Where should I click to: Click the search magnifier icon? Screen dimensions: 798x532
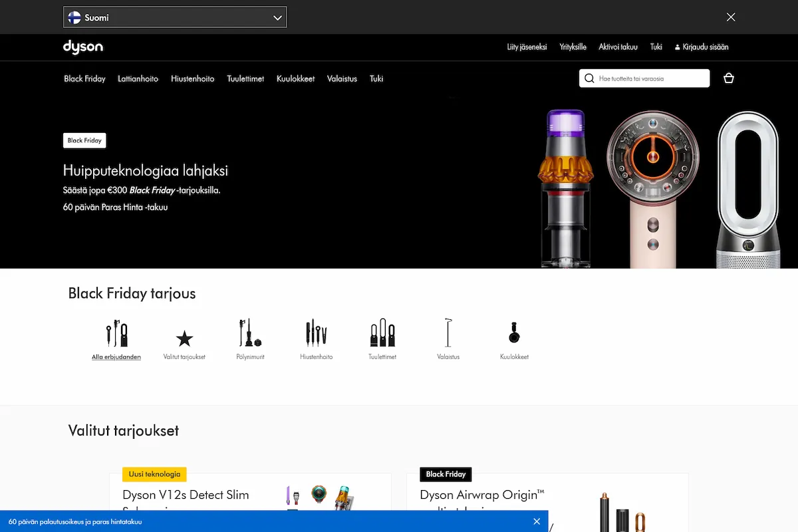[x=589, y=78]
